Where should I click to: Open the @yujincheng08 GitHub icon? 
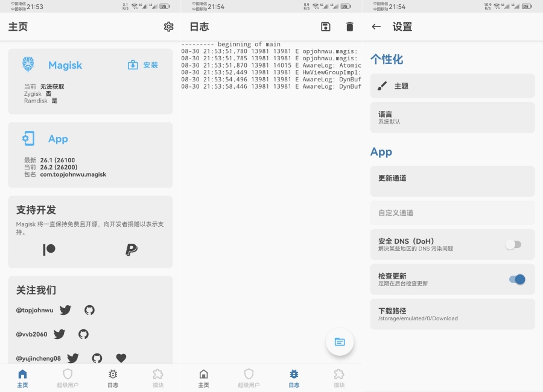point(97,358)
